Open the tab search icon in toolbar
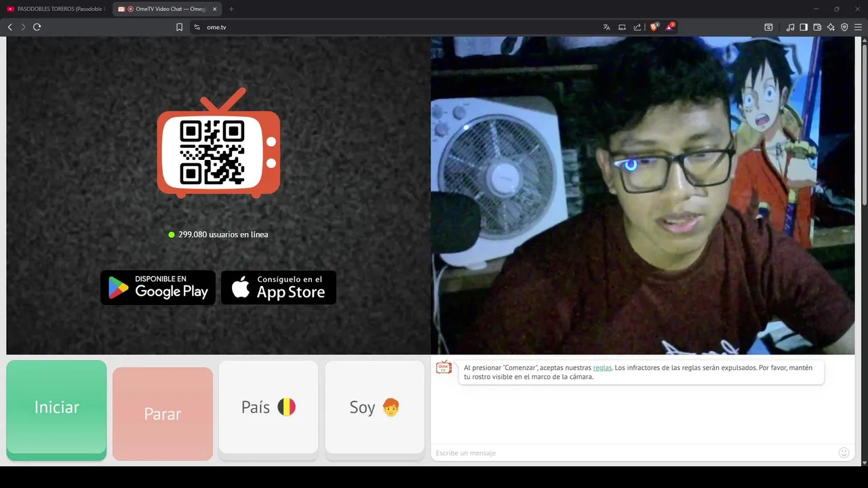The width and height of the screenshot is (868, 488). tap(768, 27)
